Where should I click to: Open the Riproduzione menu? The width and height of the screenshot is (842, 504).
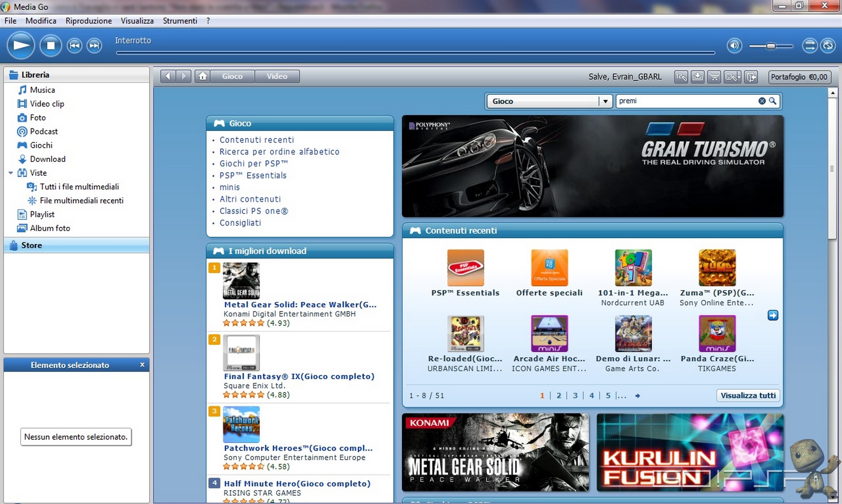point(88,21)
